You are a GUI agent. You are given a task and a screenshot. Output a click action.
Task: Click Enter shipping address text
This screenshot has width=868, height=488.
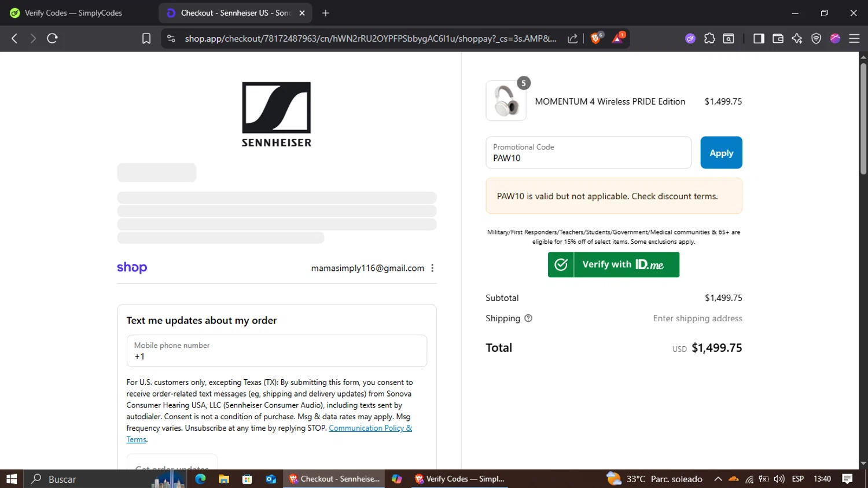point(698,318)
